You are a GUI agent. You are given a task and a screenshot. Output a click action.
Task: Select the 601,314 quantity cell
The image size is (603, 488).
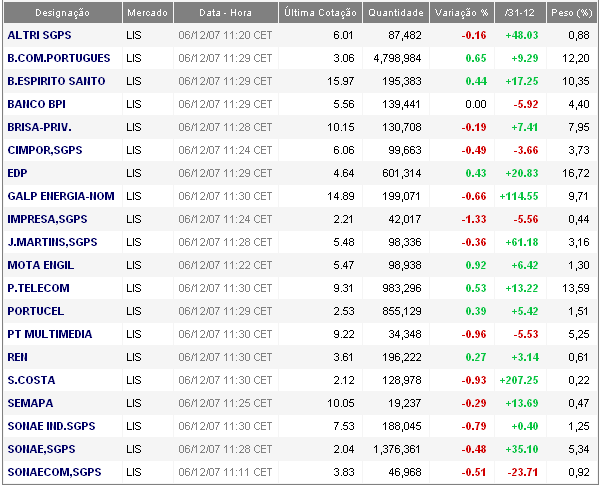(x=402, y=173)
